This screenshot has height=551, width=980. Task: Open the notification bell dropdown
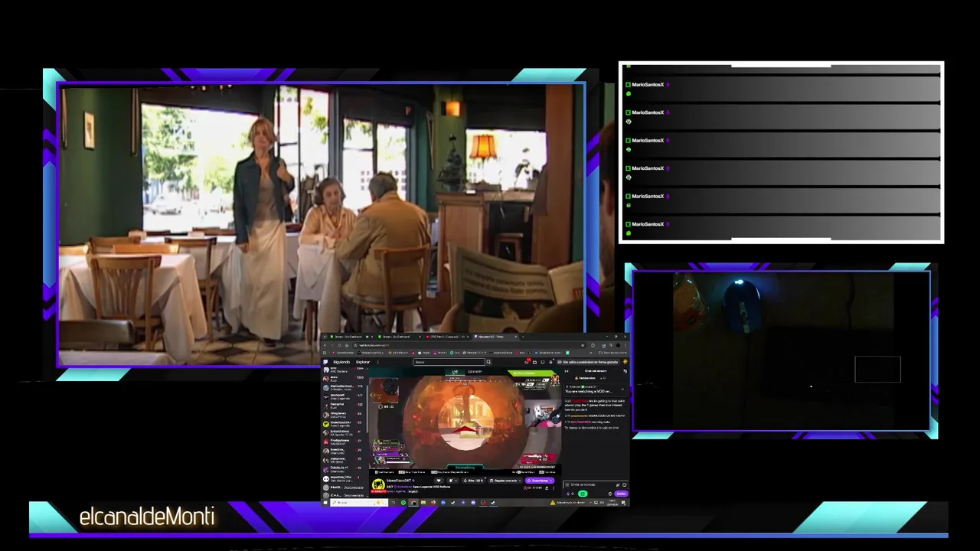[452, 481]
